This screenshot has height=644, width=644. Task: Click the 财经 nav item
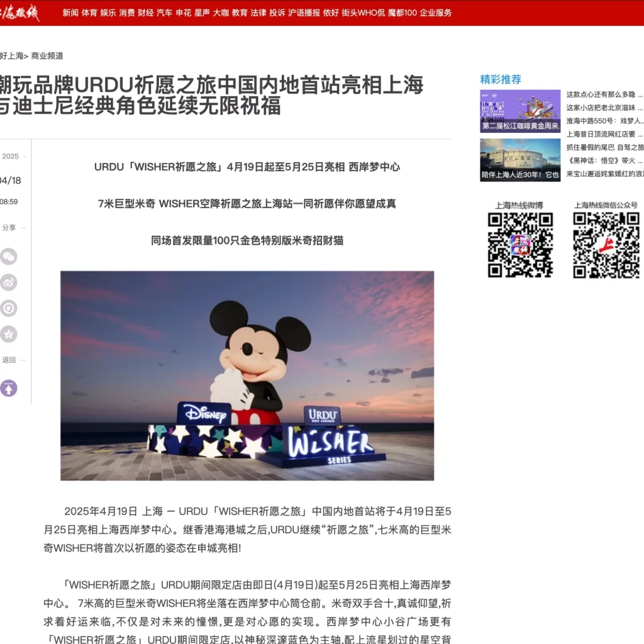[x=146, y=13]
